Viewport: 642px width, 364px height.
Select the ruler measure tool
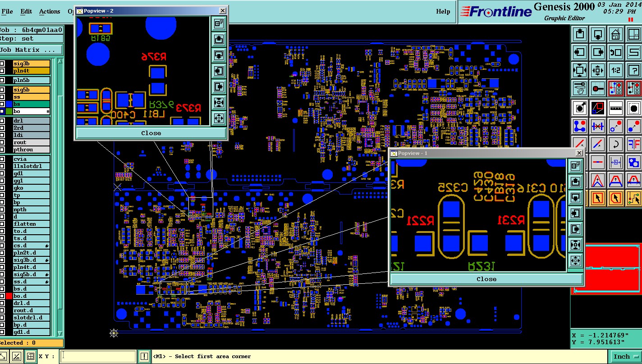point(616,109)
